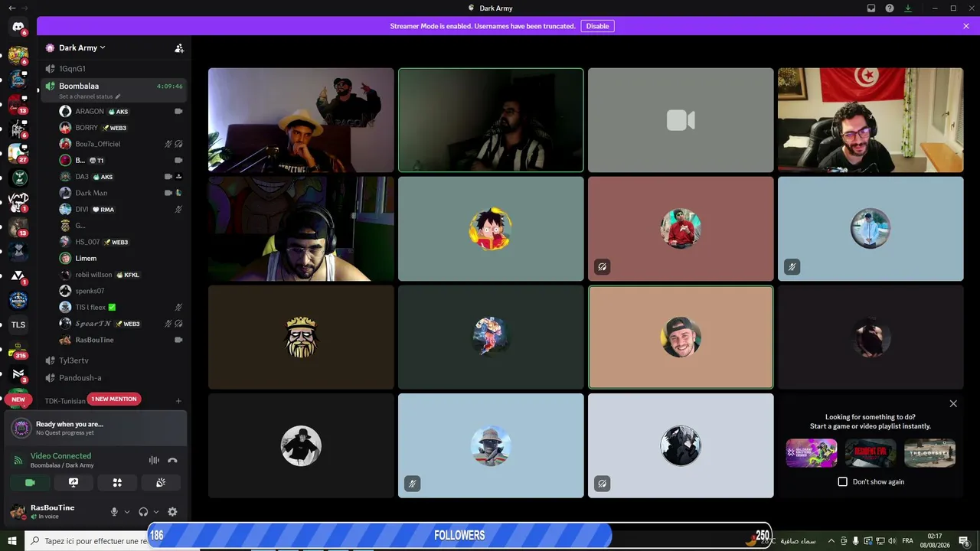Jump to 1 NEW MENTION pill
Viewport: 980px width, 551px height.
(114, 399)
